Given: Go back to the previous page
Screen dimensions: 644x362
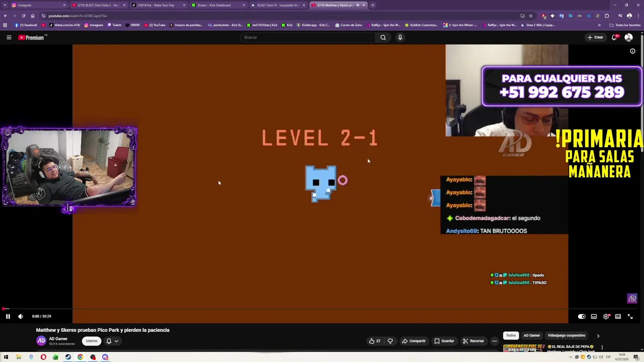Looking at the screenshot, I should click(5, 16).
